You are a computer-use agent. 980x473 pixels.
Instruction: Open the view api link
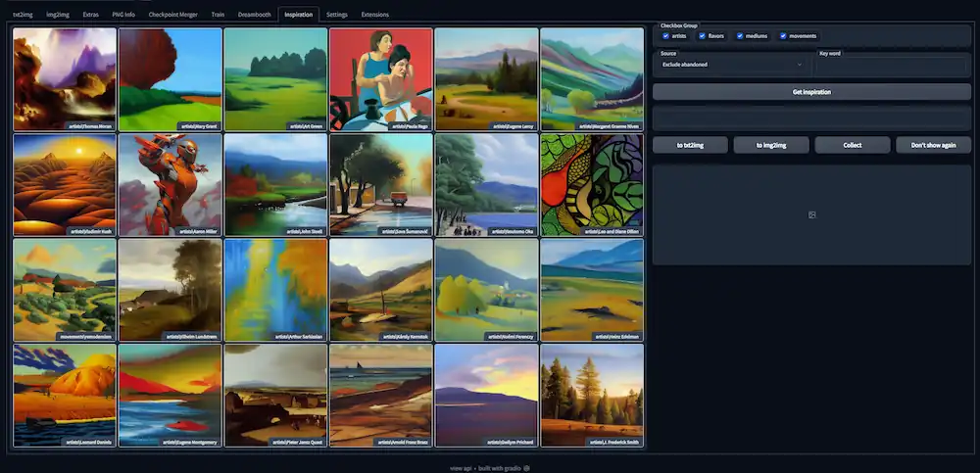click(462, 468)
